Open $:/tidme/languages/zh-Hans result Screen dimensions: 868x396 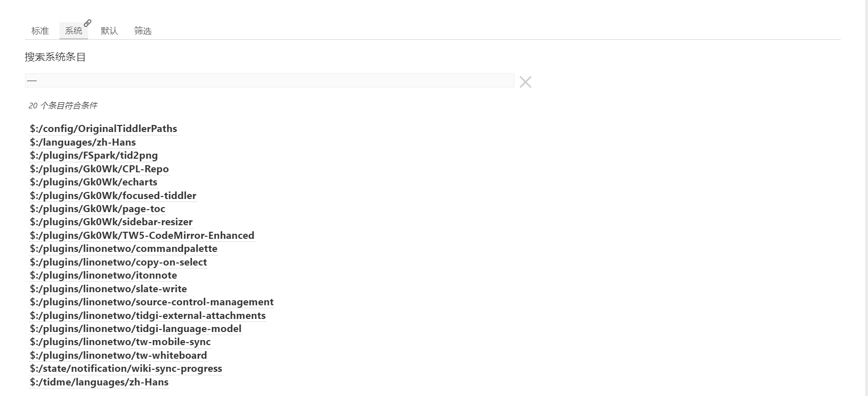99,382
